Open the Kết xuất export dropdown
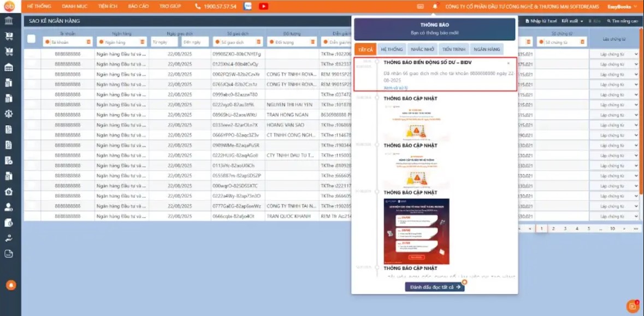 click(572, 21)
